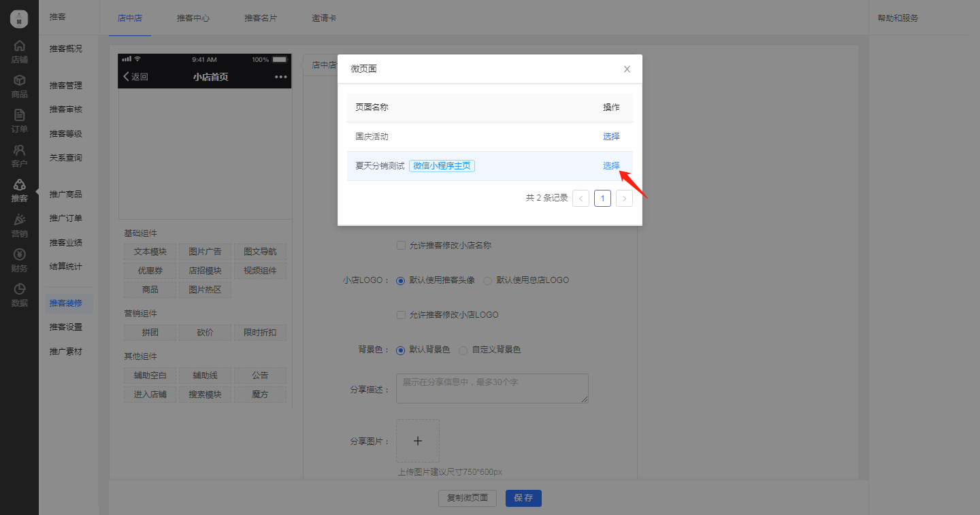Viewport: 980px width, 515px height.
Task: Click the 店铺 home icon in sidebar
Action: (19, 46)
